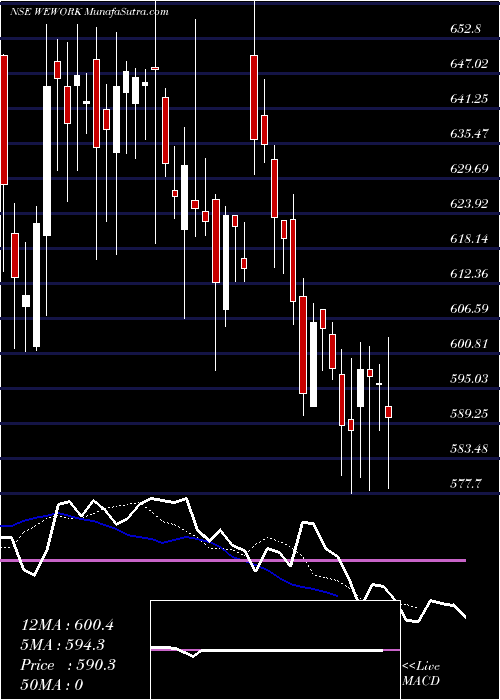Click the 12MA : 600.4 readout
Image resolution: width=500 pixels, height=700 pixels.
click(x=67, y=625)
